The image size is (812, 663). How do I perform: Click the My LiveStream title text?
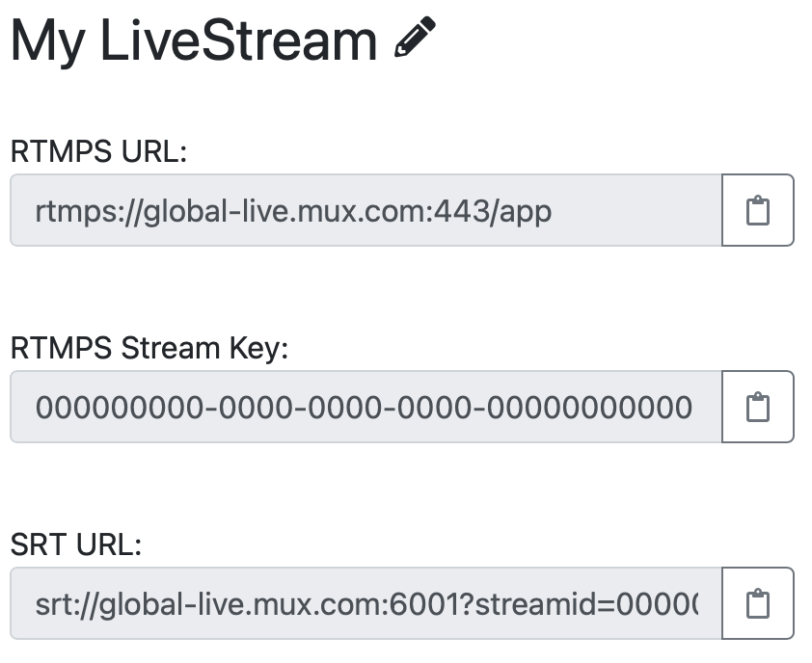point(194,40)
